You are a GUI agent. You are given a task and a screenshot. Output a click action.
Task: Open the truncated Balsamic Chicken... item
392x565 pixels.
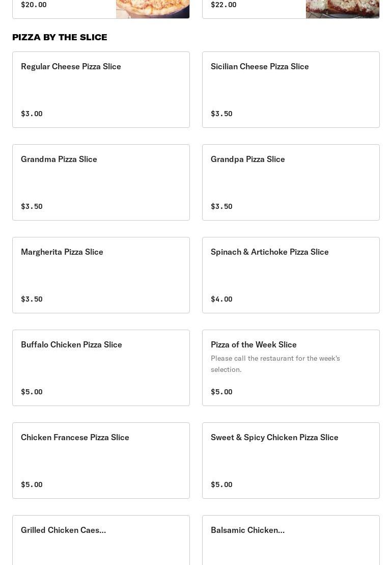tap(291, 540)
